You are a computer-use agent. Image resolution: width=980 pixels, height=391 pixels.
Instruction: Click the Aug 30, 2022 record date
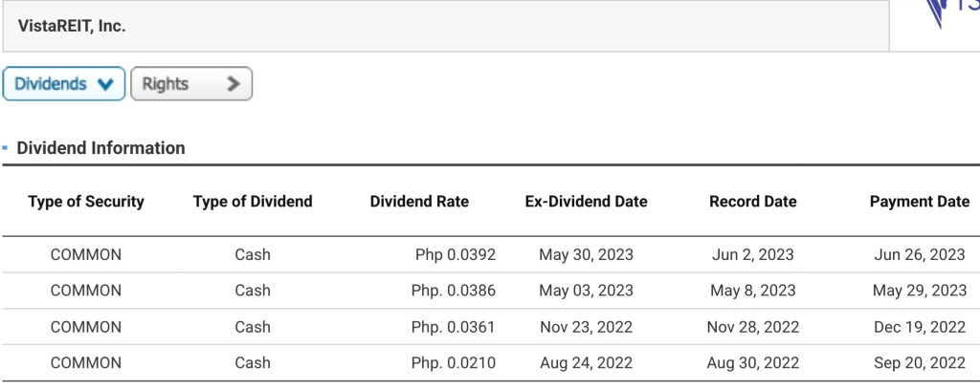tap(752, 363)
